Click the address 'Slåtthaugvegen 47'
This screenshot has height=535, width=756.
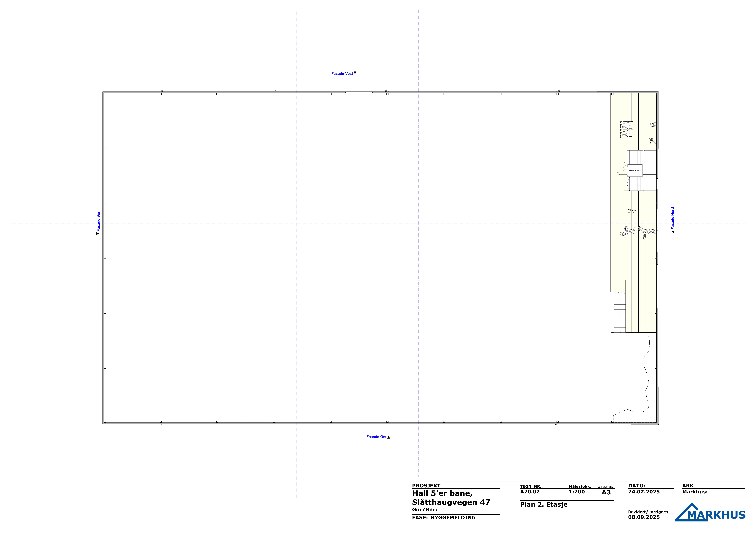pos(451,502)
